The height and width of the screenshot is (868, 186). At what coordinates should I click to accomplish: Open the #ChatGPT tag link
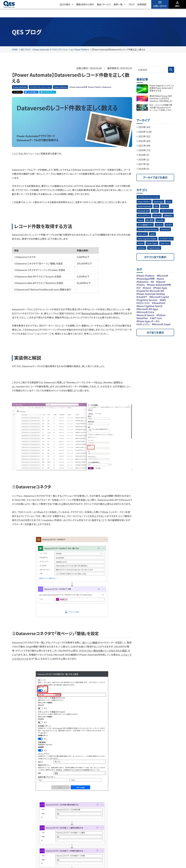142,297
